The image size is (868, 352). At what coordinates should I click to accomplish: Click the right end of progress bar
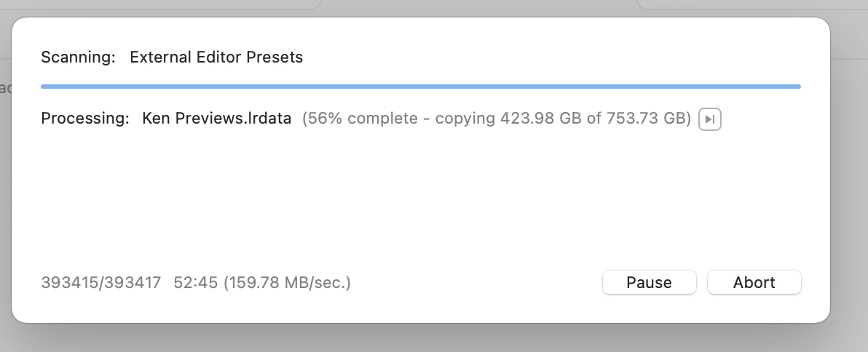[x=795, y=87]
